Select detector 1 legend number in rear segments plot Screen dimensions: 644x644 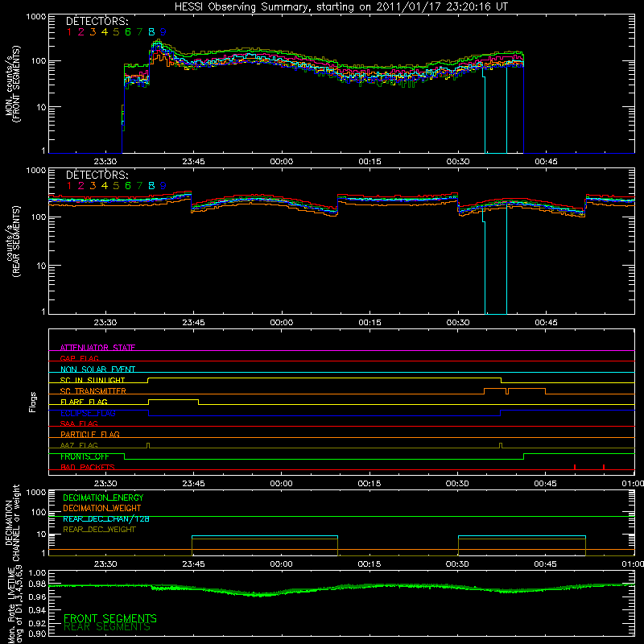[69, 186]
